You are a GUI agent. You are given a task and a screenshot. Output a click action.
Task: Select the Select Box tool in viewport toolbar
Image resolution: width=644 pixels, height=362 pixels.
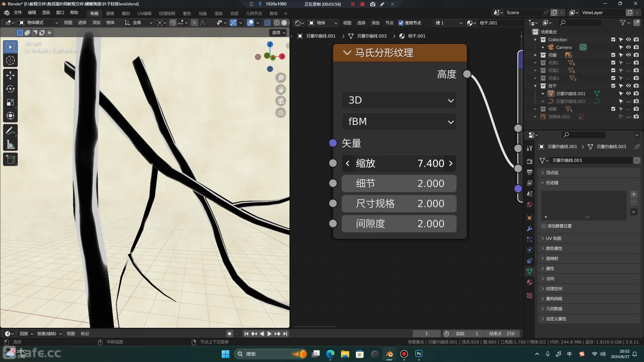[x=10, y=47]
